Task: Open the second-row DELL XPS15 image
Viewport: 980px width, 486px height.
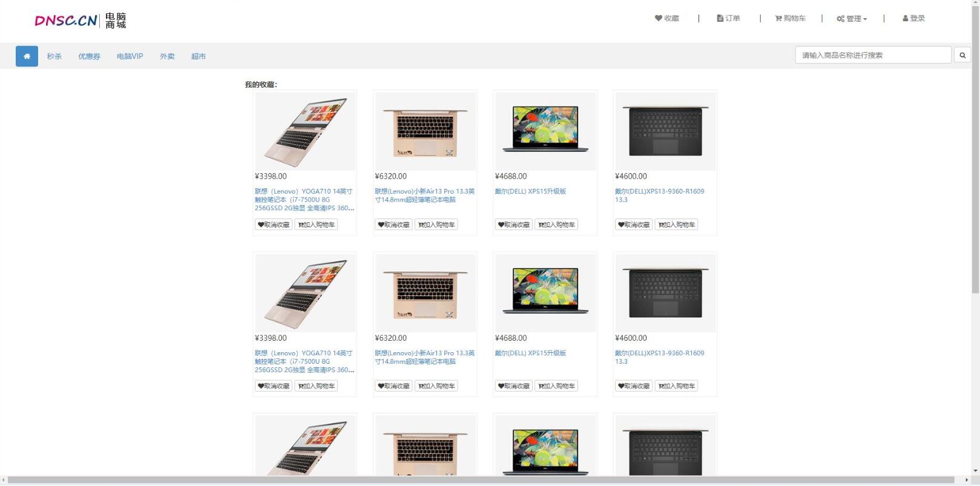Action: [545, 292]
